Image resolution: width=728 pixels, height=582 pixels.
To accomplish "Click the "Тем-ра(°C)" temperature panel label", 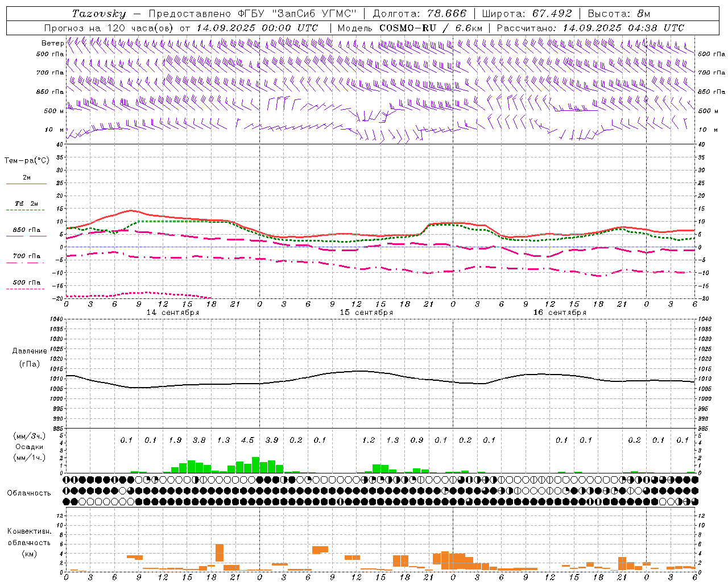I will click(x=27, y=160).
